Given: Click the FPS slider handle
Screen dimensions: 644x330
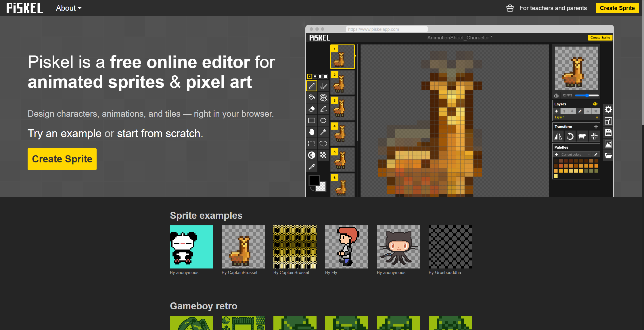Looking at the screenshot, I should coord(587,95).
